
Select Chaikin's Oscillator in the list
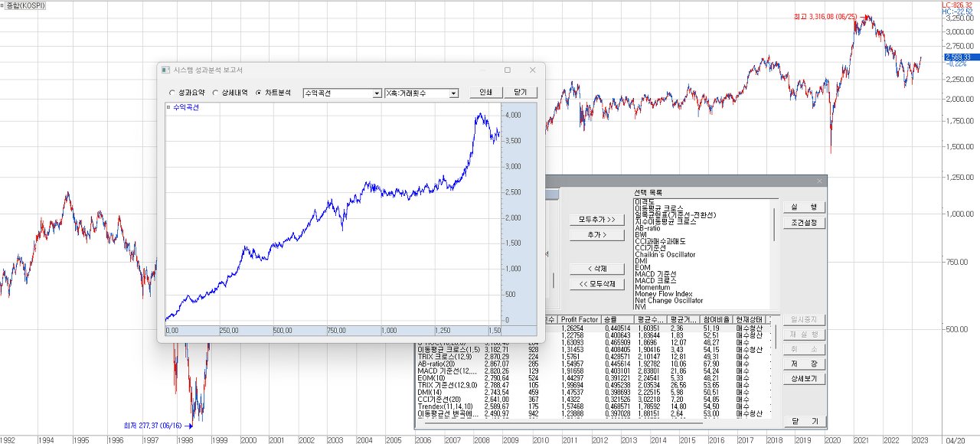(x=665, y=254)
